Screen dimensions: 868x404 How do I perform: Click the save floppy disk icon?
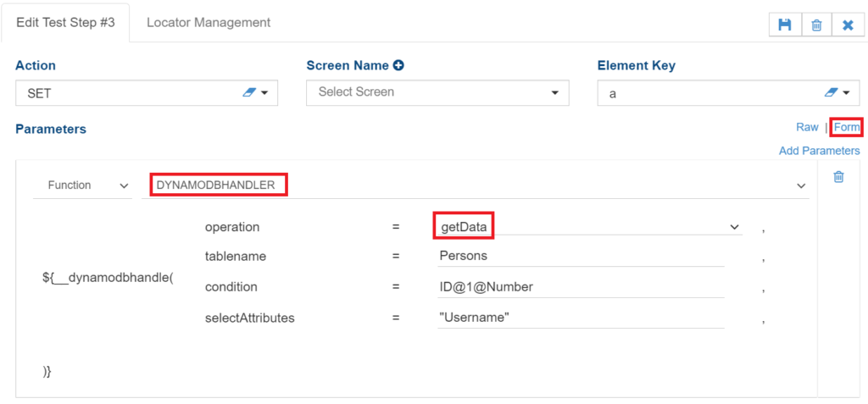(785, 25)
